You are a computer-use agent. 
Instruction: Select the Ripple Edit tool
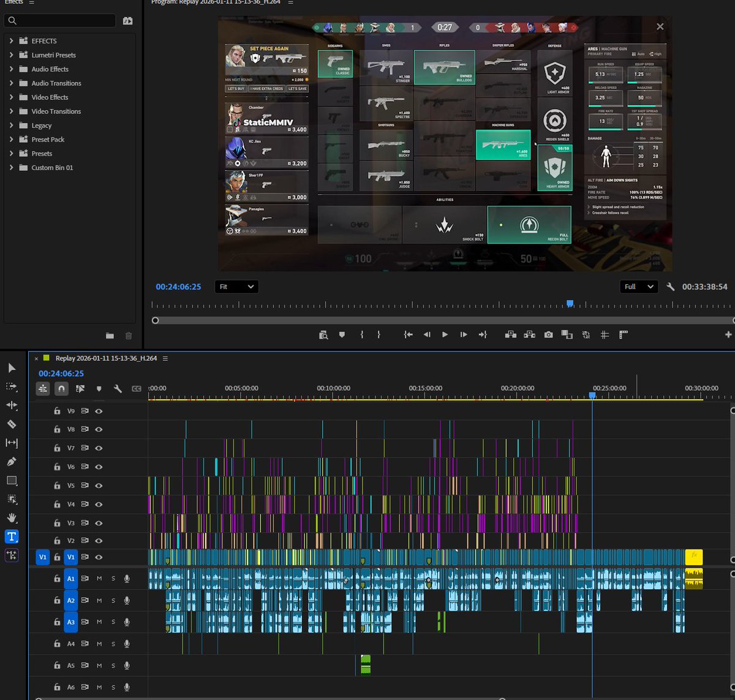point(12,405)
